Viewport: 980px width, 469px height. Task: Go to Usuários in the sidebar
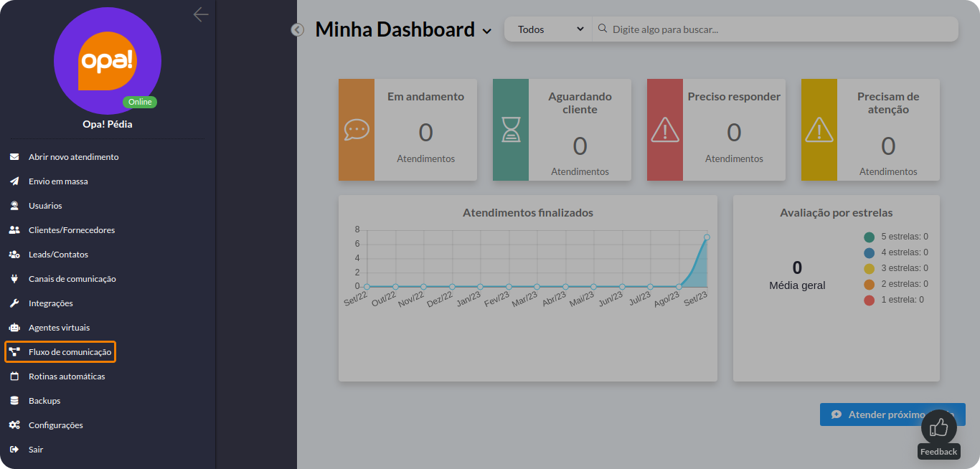[x=45, y=206]
